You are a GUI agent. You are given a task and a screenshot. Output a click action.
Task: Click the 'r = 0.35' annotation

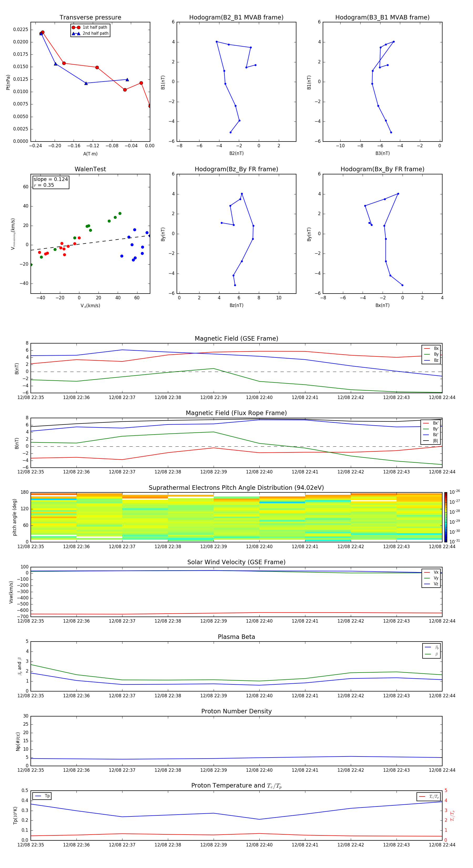pyautogui.click(x=44, y=185)
